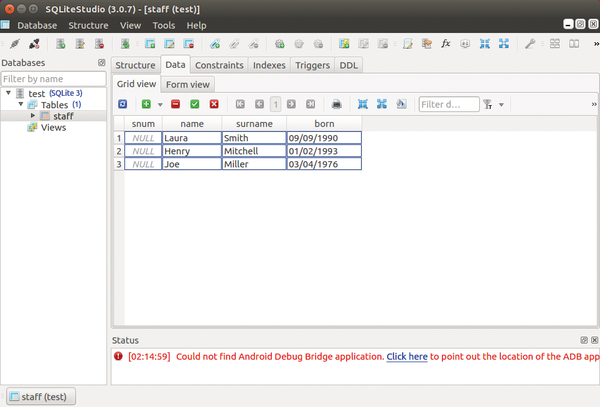Go to the first page of data
600x407 pixels.
point(240,104)
